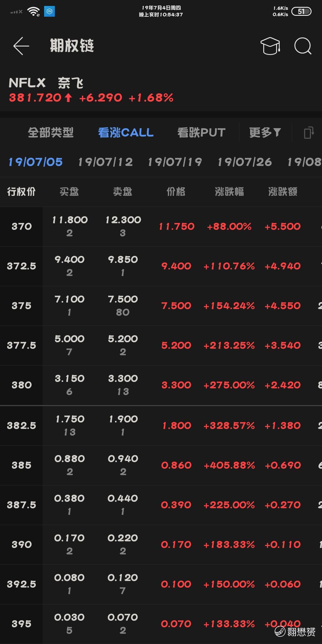The width and height of the screenshot is (322, 644).
Task: Open the graduation cap tutorial icon
Action: [x=270, y=46]
